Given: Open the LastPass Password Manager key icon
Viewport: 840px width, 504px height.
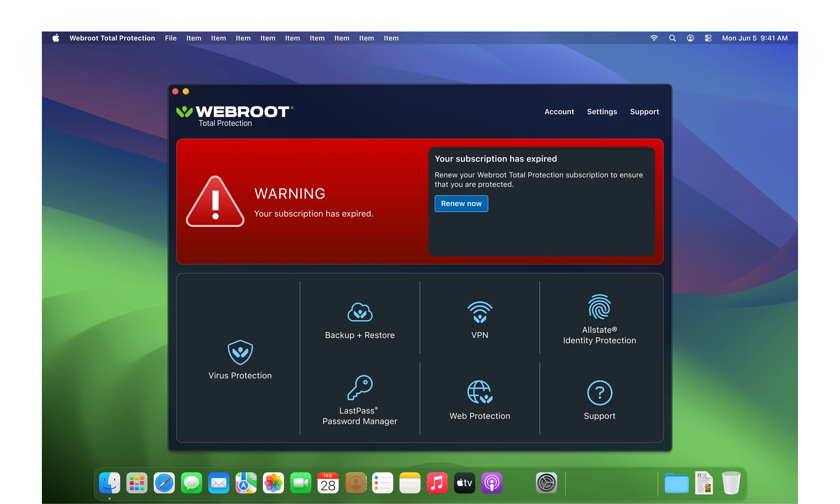Looking at the screenshot, I should [x=360, y=387].
